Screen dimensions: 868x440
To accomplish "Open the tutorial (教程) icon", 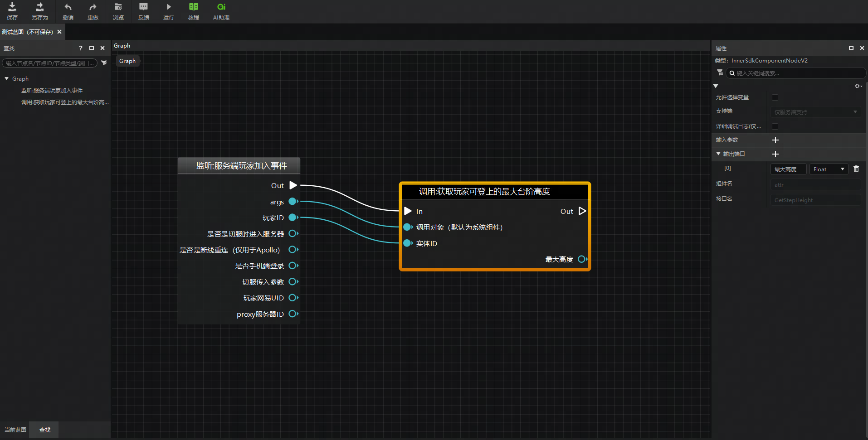I will [x=194, y=11].
